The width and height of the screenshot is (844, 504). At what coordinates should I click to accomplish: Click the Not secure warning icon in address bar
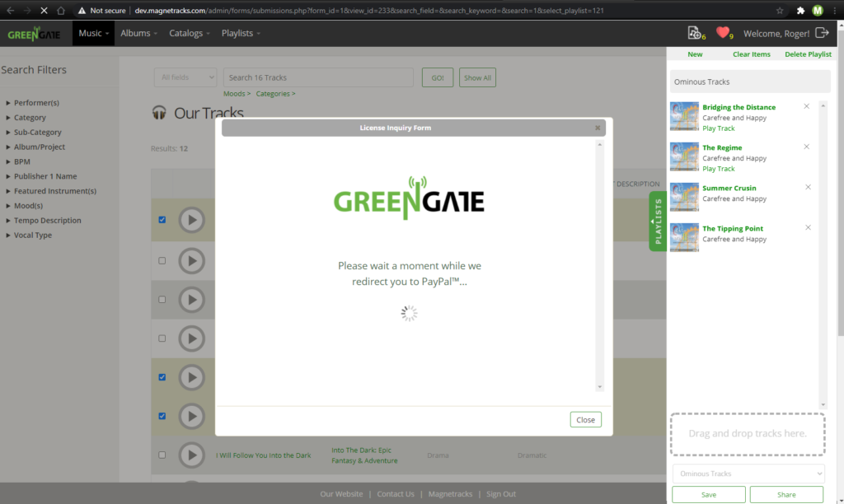pos(82,10)
